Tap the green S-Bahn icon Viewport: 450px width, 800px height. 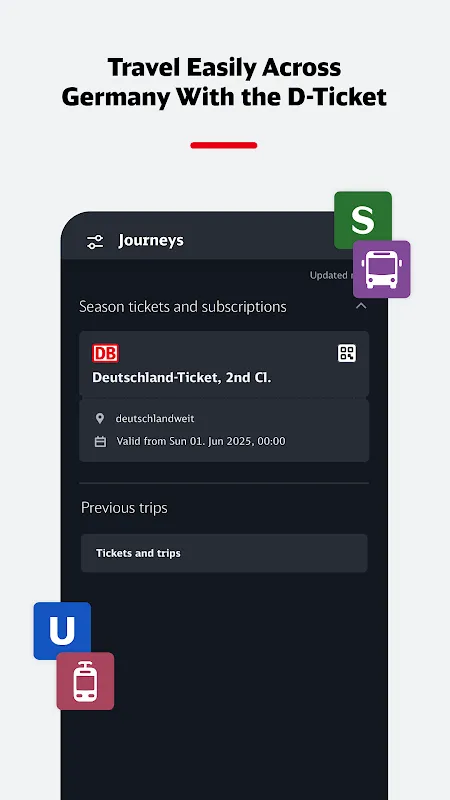(x=363, y=220)
